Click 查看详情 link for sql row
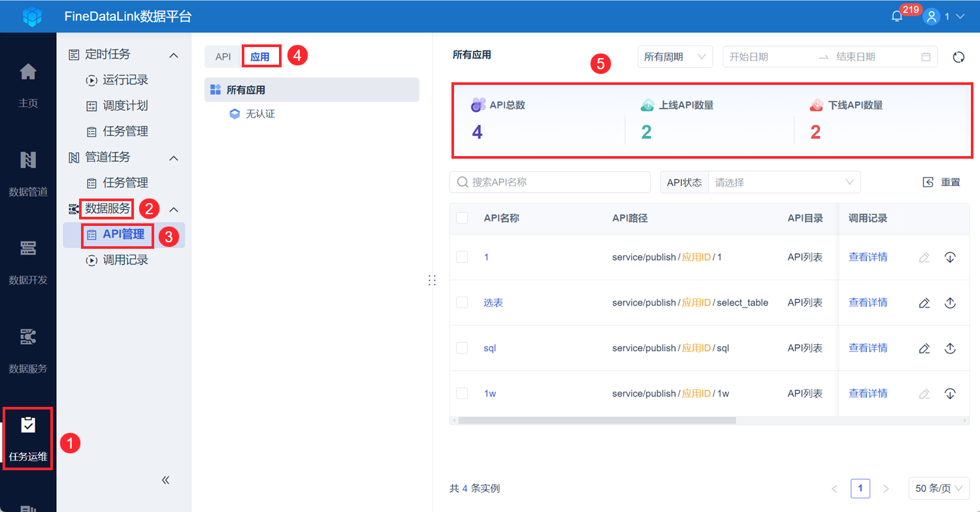This screenshot has height=512, width=980. click(868, 348)
